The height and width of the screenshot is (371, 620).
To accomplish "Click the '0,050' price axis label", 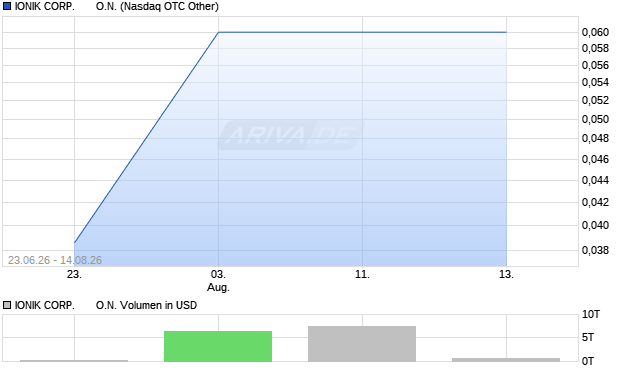I will (x=595, y=119).
